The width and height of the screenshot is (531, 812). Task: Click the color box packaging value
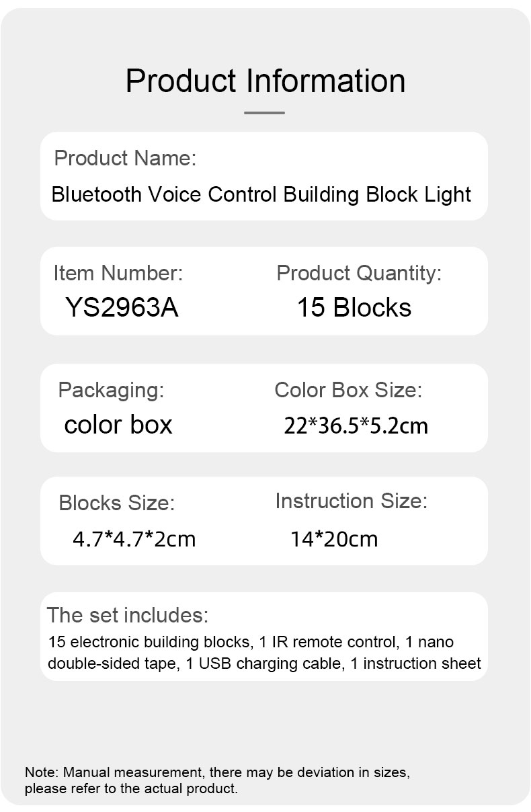pyautogui.click(x=118, y=425)
